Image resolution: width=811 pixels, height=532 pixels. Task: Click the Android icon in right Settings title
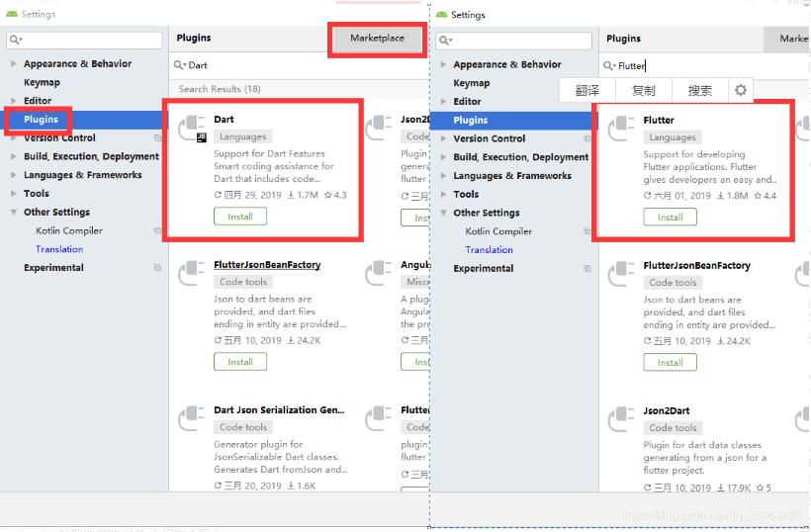pos(441,15)
